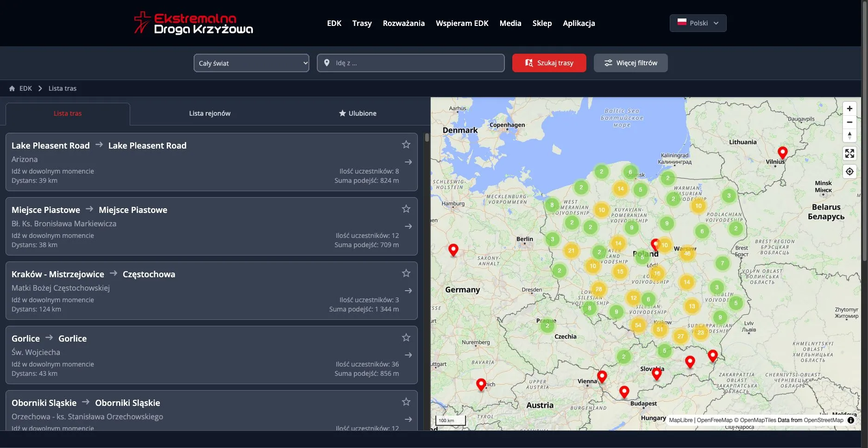The height and width of the screenshot is (448, 868).
Task: Open Więcej filtrów options
Action: point(631,63)
